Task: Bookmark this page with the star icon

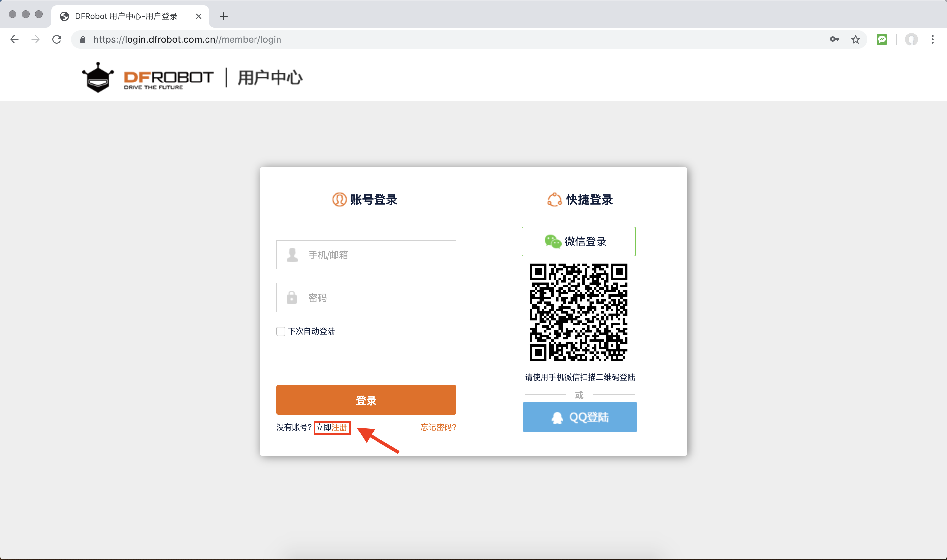Action: click(x=855, y=39)
